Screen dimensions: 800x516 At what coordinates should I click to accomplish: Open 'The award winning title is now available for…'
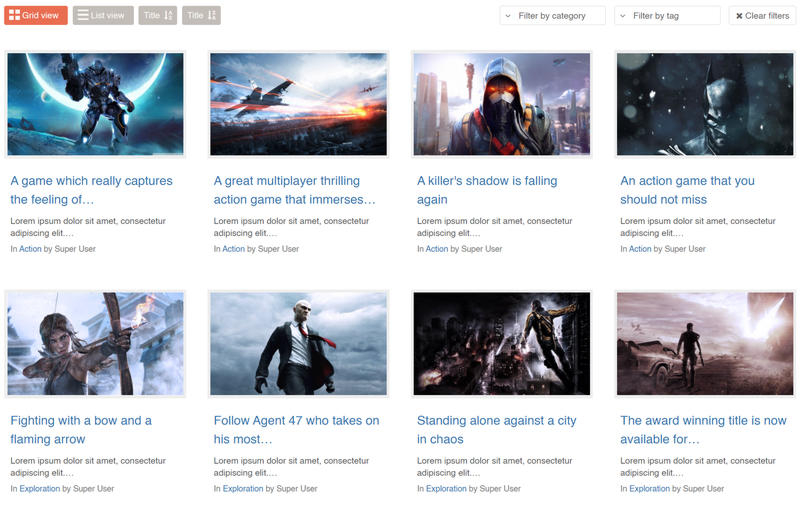pos(703,430)
